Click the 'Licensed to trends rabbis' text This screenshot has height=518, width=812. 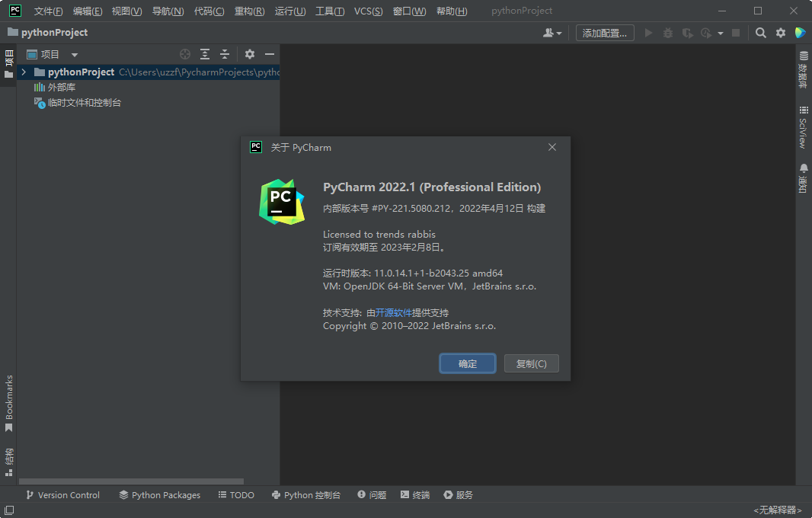tap(379, 234)
